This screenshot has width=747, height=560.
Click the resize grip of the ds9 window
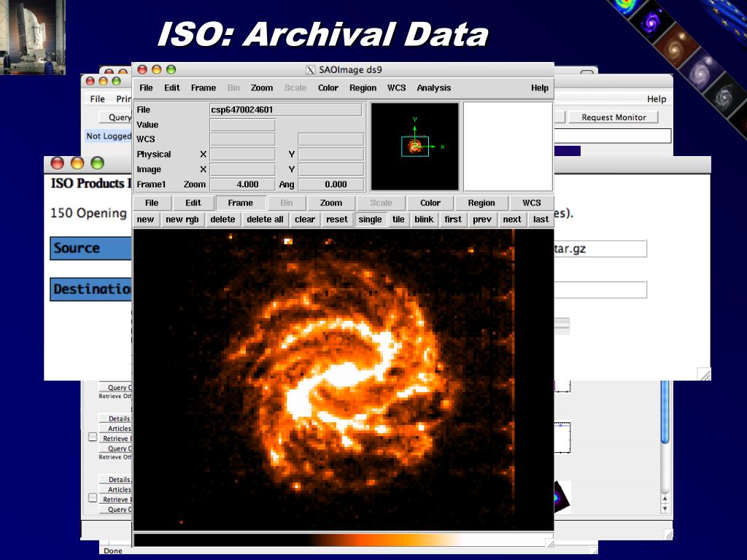[x=549, y=542]
